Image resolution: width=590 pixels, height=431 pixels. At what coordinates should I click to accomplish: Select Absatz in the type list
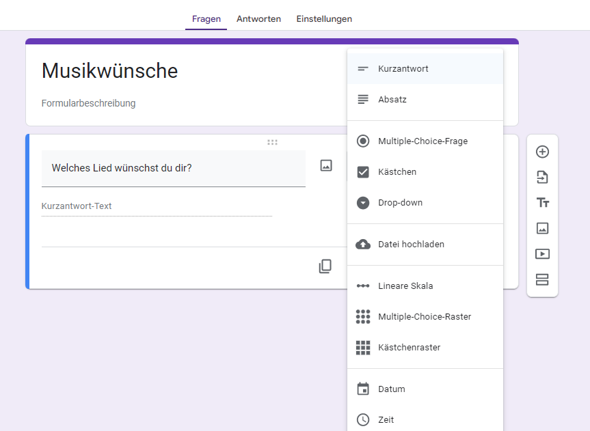425,99
